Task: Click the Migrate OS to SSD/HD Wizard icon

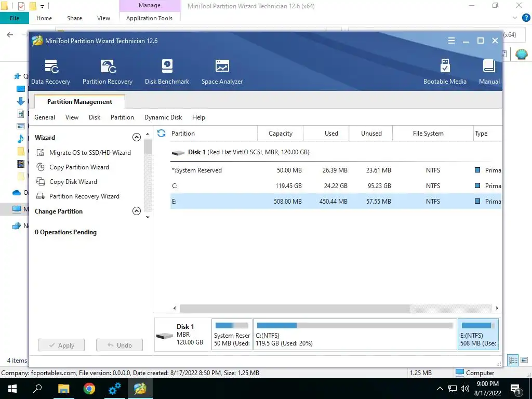Action: pyautogui.click(x=41, y=153)
